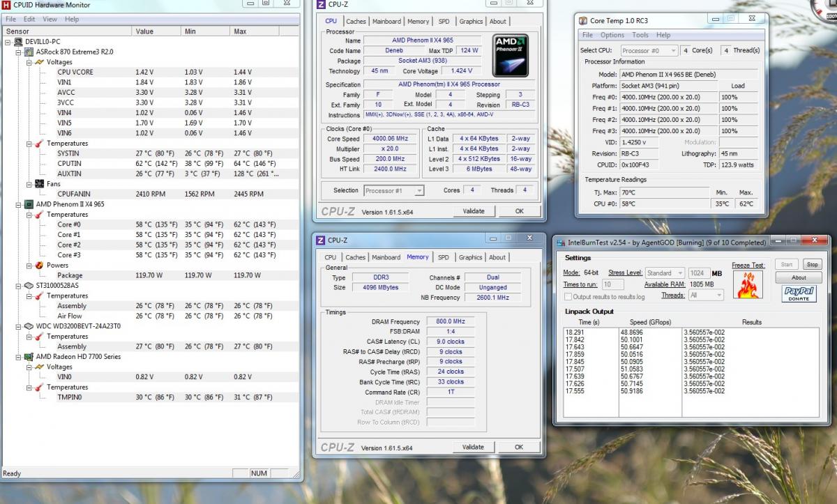Open the View menu in HWMonitor

point(50,19)
